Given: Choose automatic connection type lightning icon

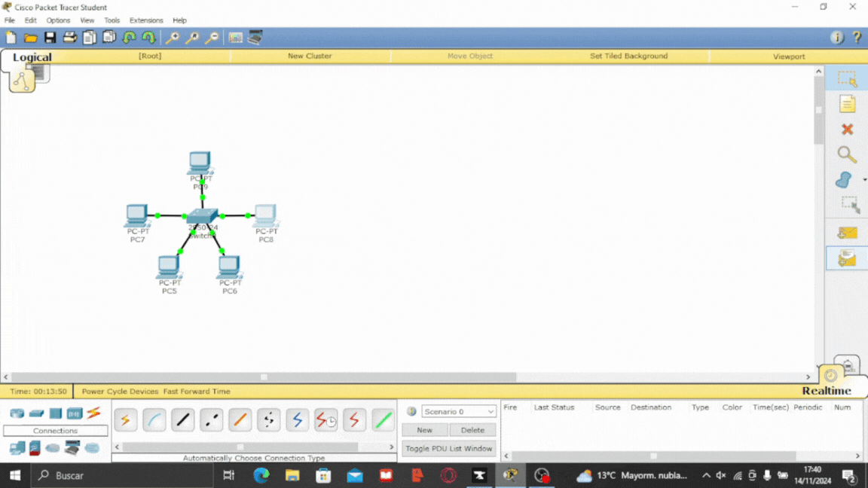Looking at the screenshot, I should (126, 420).
